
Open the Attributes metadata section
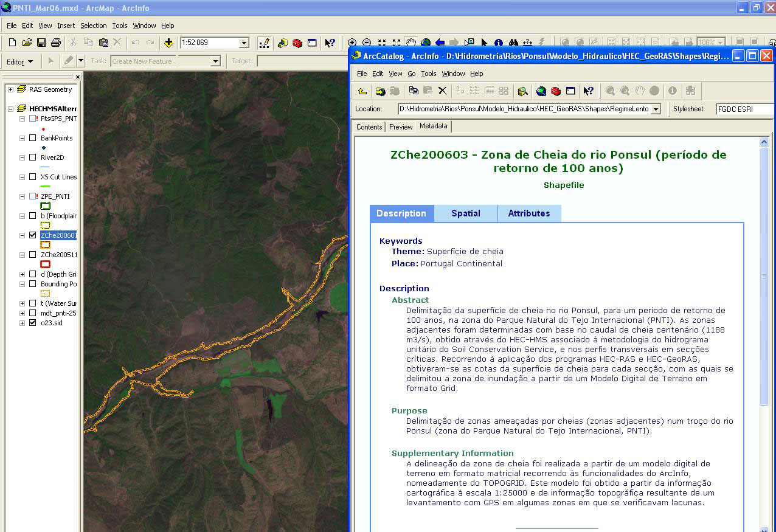pyautogui.click(x=528, y=213)
